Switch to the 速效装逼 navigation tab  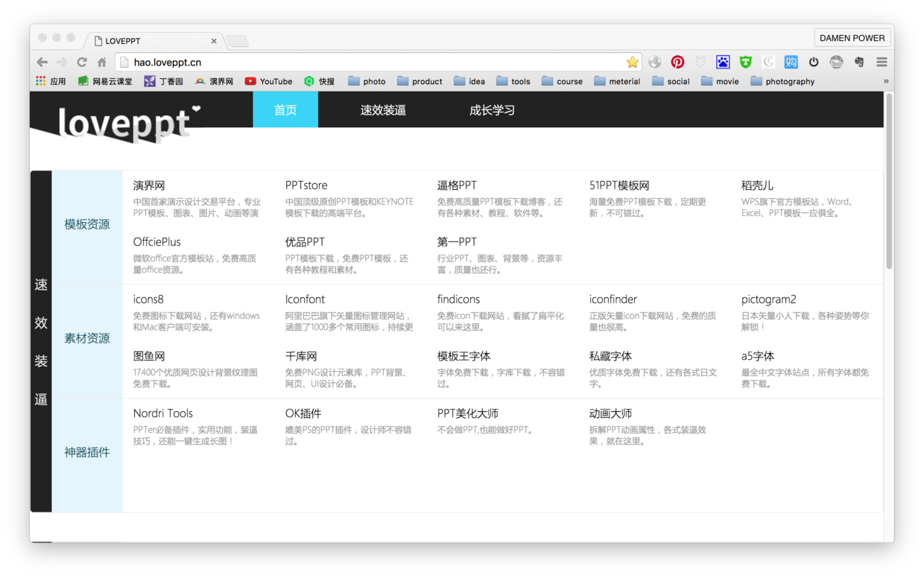(383, 109)
